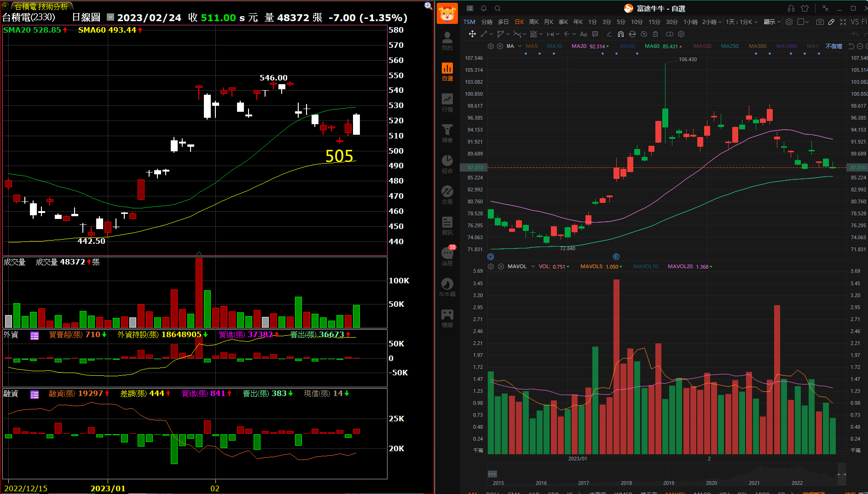Viewport: 868px width, 494px height.
Task: Remove the MAVOL indicator with X icon
Action: 501,266
